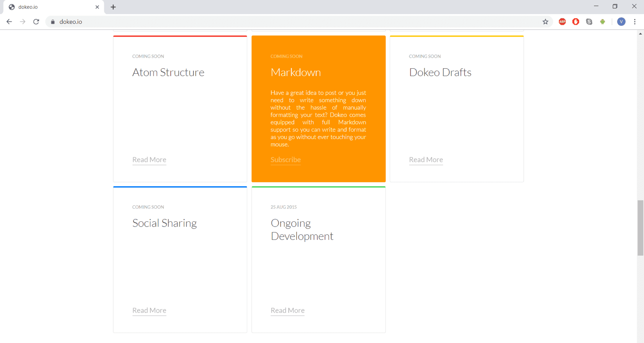This screenshot has width=644, height=343.
Task: Click the red shield extension icon
Action: 576,22
